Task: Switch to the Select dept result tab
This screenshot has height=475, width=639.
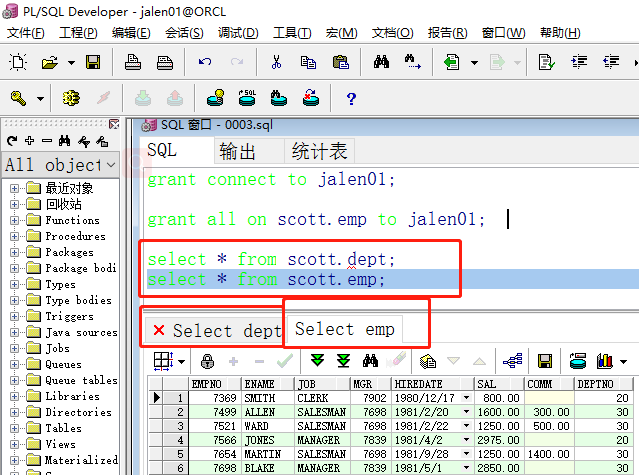Action: (215, 330)
